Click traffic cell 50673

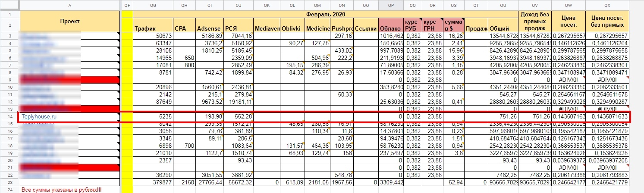pyautogui.click(x=153, y=36)
